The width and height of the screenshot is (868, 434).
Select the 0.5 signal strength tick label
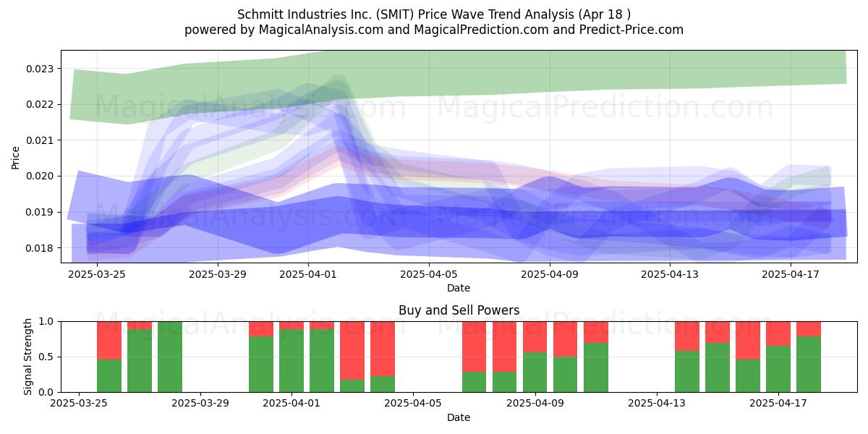tap(47, 357)
